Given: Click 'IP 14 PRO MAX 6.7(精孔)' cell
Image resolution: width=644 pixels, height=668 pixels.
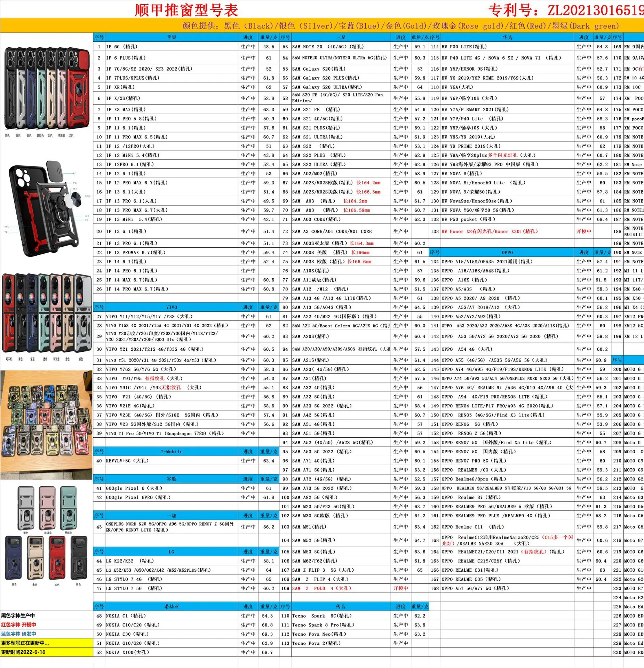Looking at the screenshot, I should [x=172, y=289].
